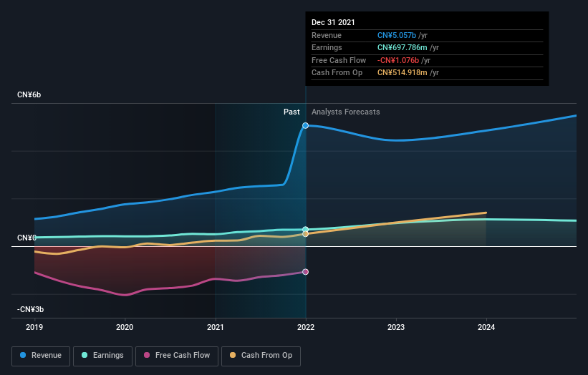The height and width of the screenshot is (375, 588).
Task: Click the blue Revenue data point marker
Action: click(x=306, y=125)
